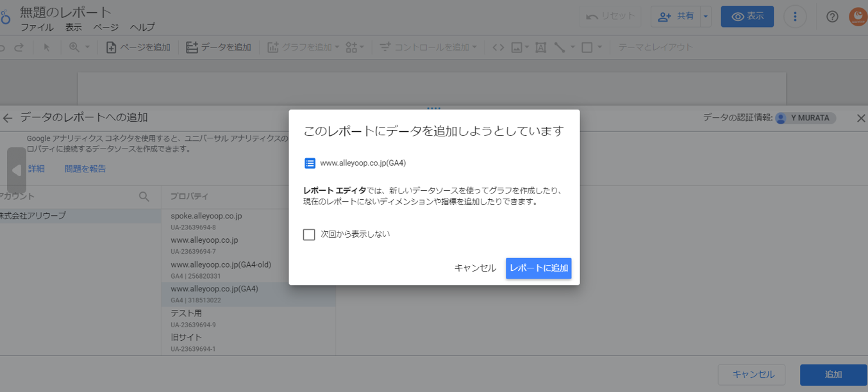Click the URL embed code icon
Viewport: 868px width, 392px height.
point(498,47)
